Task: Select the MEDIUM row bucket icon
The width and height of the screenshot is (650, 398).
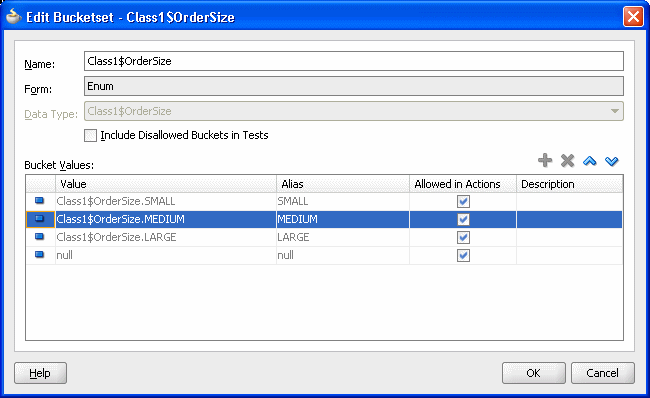Action: click(x=40, y=219)
